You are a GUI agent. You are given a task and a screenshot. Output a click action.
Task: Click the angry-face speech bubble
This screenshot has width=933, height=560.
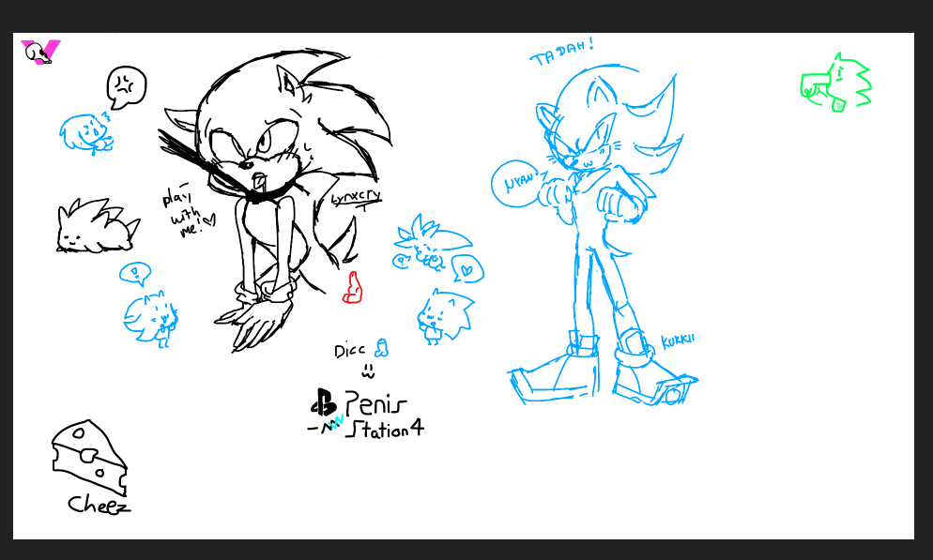(x=126, y=87)
